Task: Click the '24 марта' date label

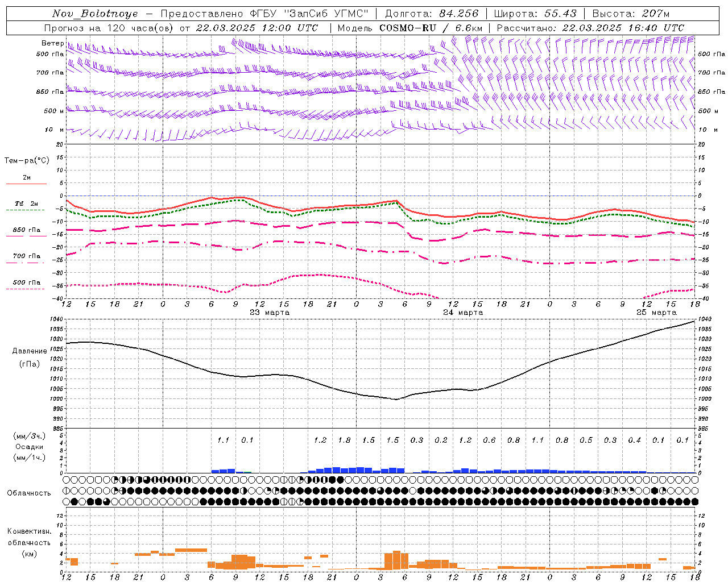Action: click(x=463, y=313)
